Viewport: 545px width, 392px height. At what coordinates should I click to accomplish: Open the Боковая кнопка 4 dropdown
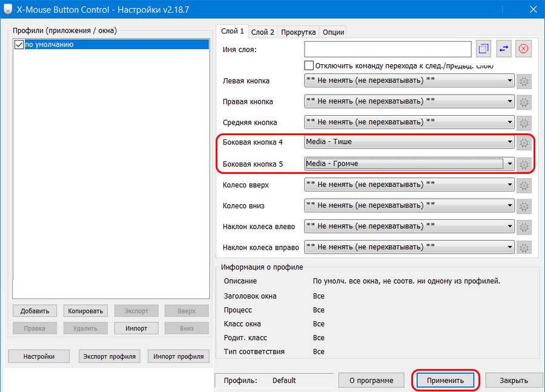(x=509, y=142)
